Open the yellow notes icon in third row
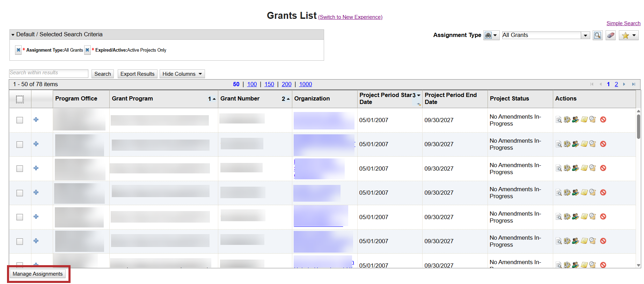This screenshot has height=284, width=644. pos(584,168)
